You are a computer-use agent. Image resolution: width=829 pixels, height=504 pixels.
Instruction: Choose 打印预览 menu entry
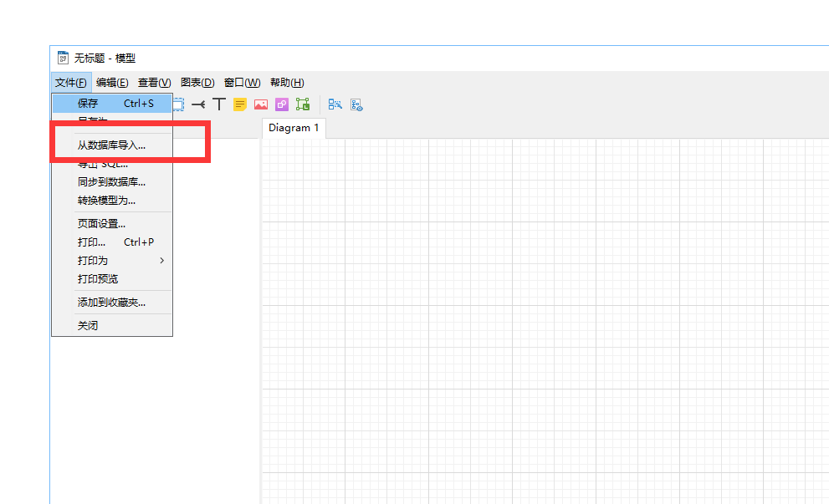pos(112,278)
